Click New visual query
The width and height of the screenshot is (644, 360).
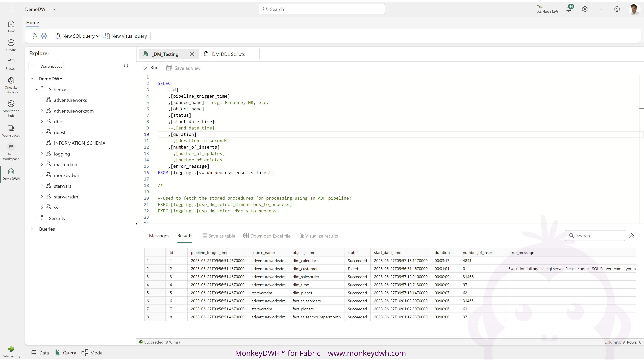point(125,36)
